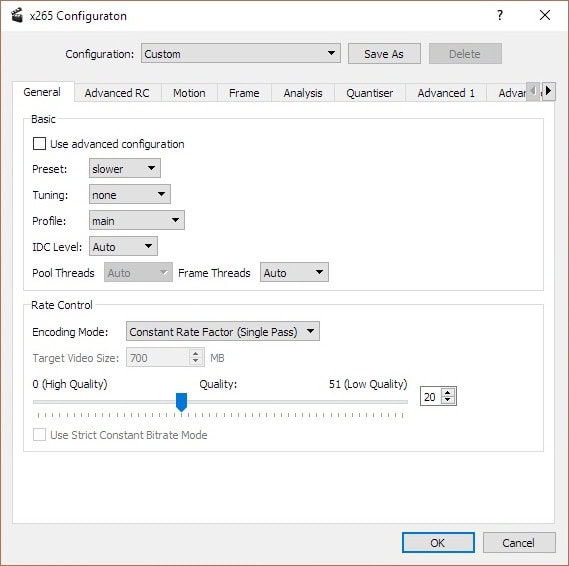The image size is (569, 566).
Task: Click the Cancel button
Action: [x=519, y=542]
